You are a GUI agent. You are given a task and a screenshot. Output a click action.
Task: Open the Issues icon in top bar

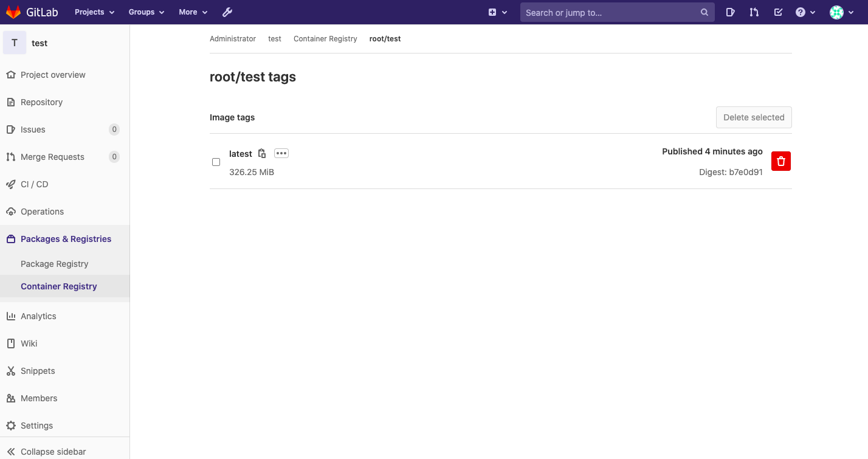730,12
